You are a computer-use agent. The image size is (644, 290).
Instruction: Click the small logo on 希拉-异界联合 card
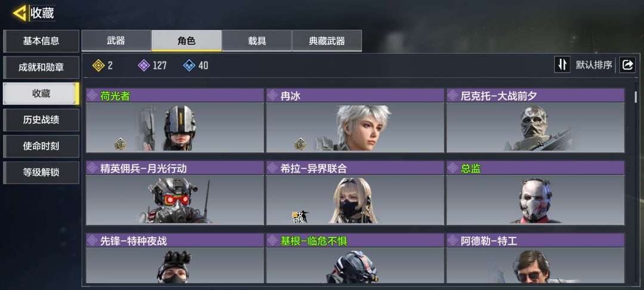click(x=300, y=217)
